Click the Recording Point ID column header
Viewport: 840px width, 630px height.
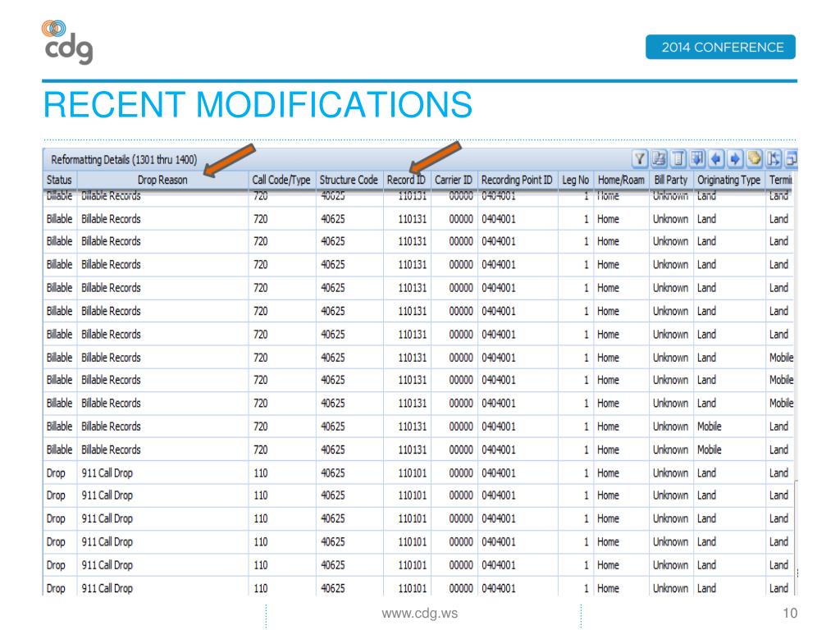[x=517, y=180]
